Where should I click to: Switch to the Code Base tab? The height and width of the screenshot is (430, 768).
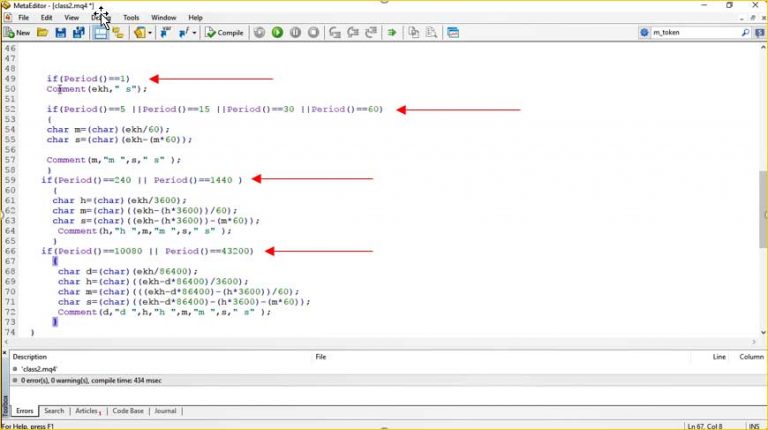(128, 411)
